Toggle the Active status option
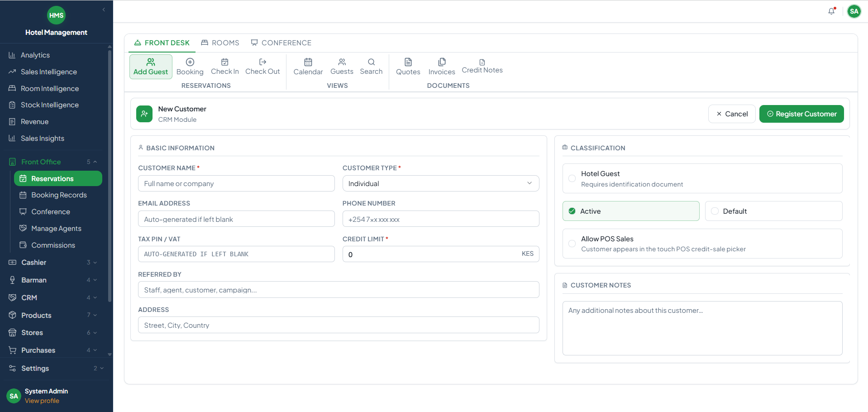 point(631,211)
